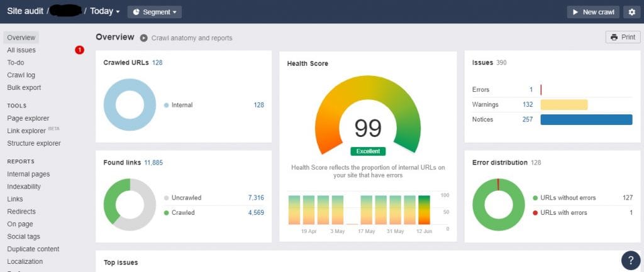Viewport: 644px width, 272px height.
Task: Open the settings gear icon
Action: [631, 12]
